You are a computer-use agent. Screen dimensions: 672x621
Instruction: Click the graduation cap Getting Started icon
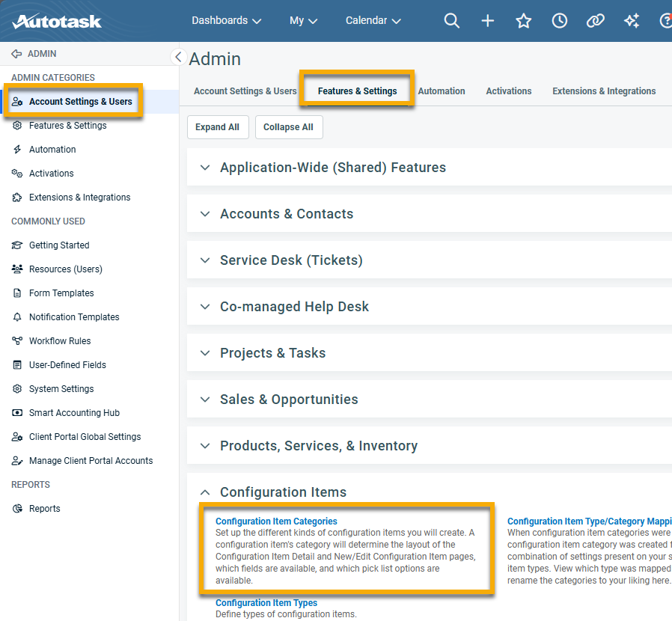[x=17, y=245]
